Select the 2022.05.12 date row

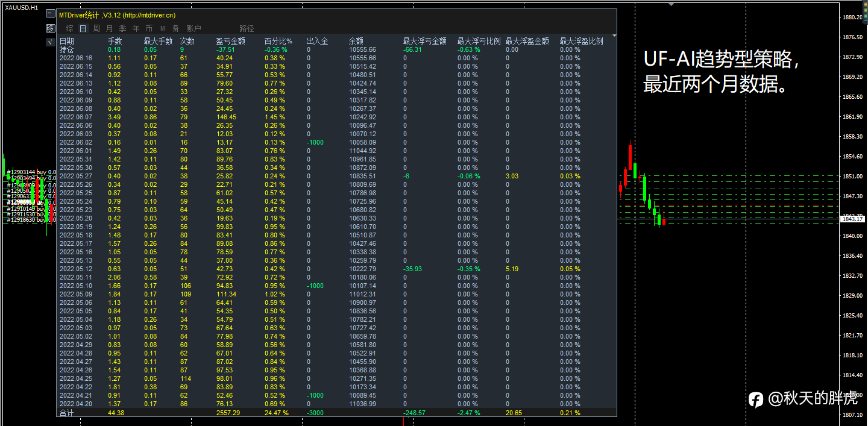(x=75, y=269)
